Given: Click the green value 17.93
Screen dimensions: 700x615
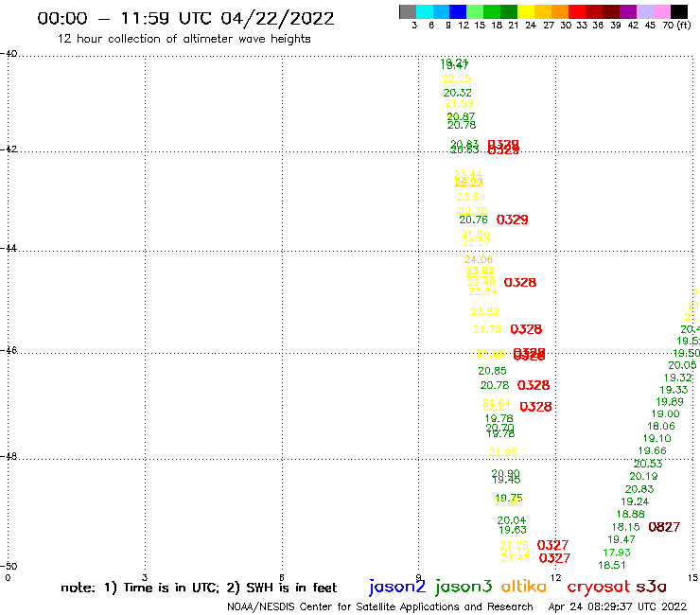Looking at the screenshot, I should tap(617, 553).
